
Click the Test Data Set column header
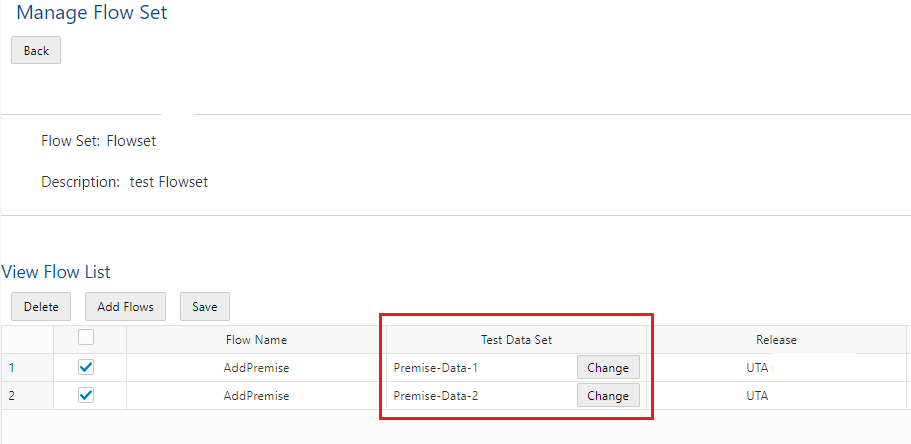point(516,340)
